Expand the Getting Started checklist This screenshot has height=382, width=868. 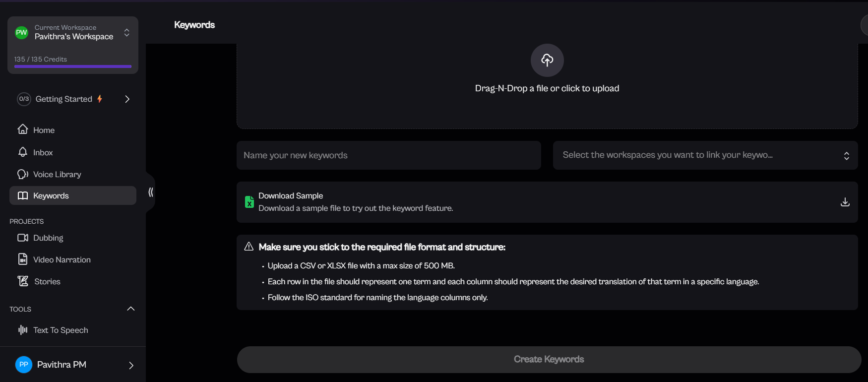(x=127, y=99)
